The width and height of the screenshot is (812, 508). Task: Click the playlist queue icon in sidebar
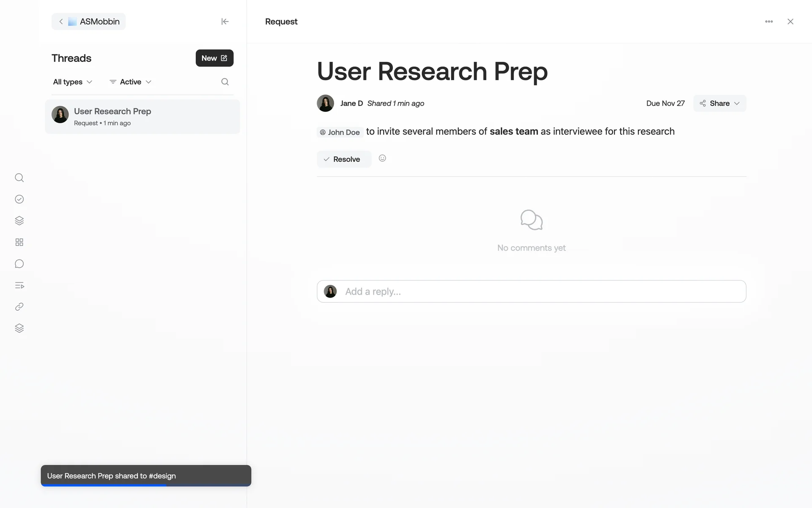tap(19, 285)
